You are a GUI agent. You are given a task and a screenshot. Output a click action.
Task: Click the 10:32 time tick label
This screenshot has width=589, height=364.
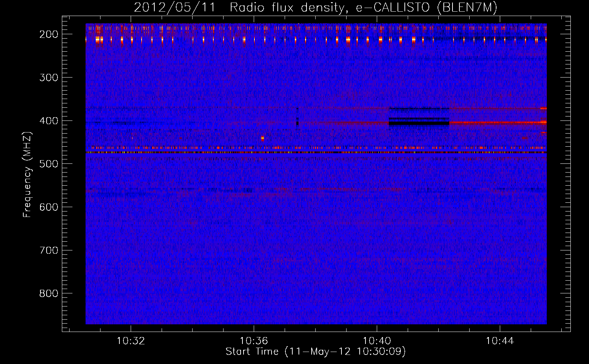[131, 341]
